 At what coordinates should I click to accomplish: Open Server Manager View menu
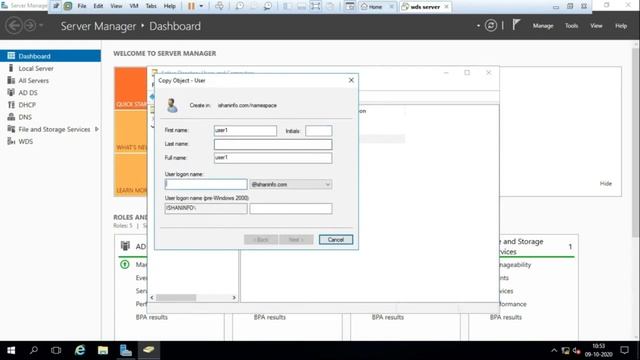pyautogui.click(x=596, y=26)
